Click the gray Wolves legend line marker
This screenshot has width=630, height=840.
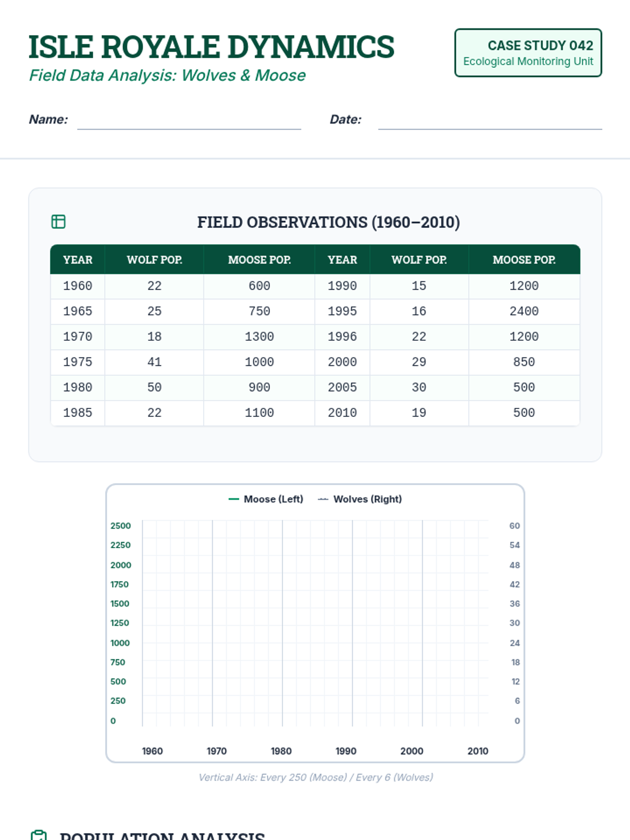pyautogui.click(x=323, y=499)
